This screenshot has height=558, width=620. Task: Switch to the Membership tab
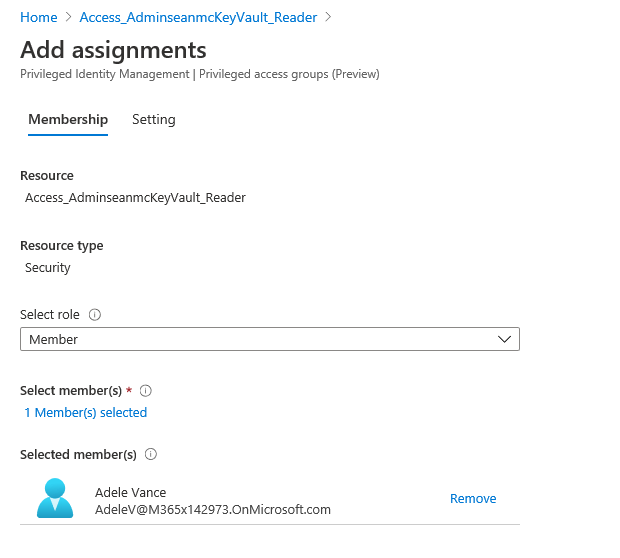coord(68,120)
